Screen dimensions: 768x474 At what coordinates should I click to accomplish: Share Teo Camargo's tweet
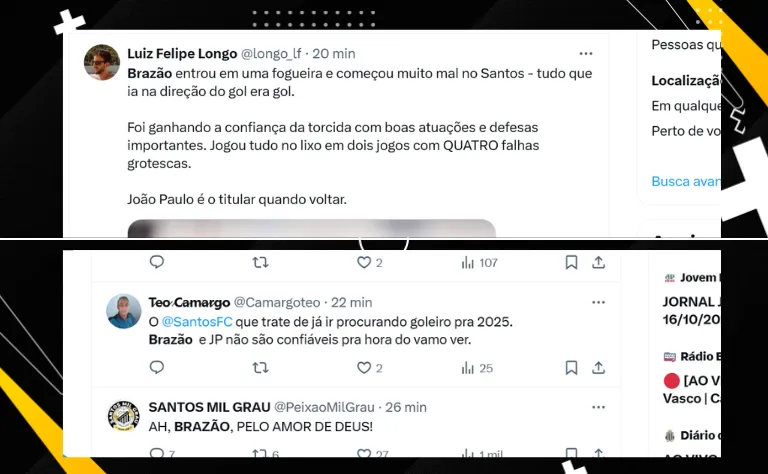(599, 368)
